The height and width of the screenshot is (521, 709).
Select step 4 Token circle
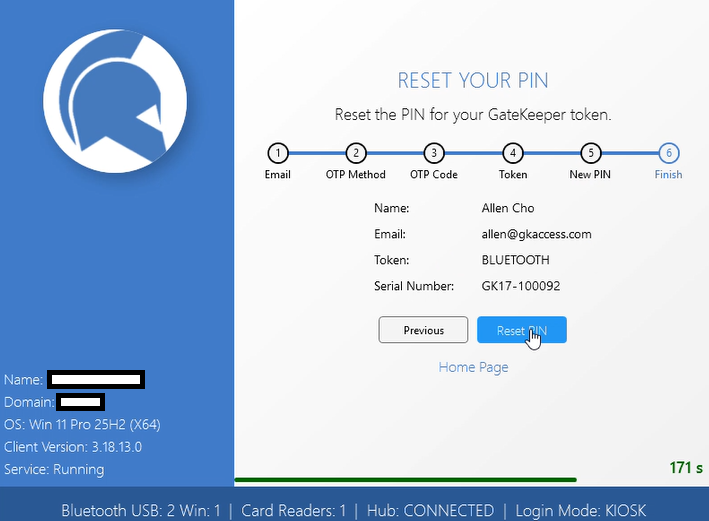tap(513, 153)
